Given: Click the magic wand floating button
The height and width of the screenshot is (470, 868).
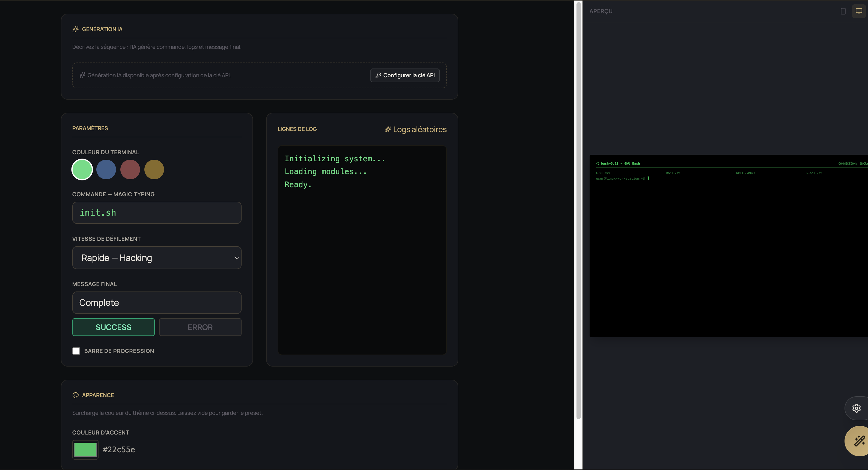Looking at the screenshot, I should coord(859,441).
